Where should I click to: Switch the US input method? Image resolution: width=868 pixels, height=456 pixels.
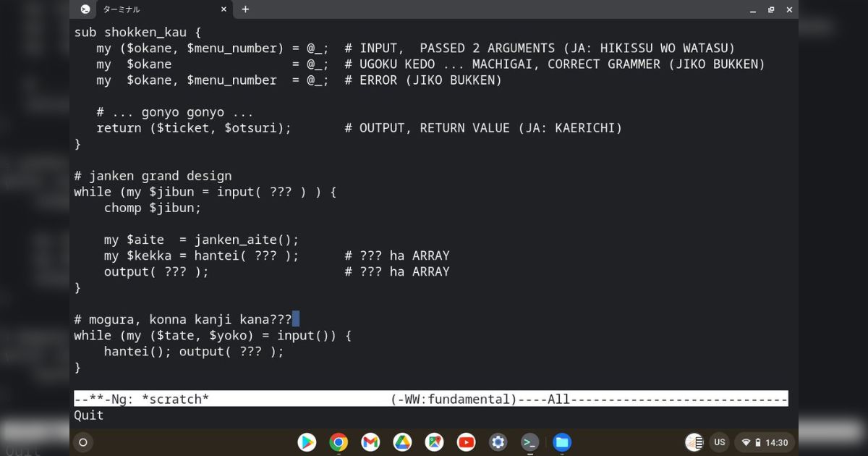(x=719, y=442)
